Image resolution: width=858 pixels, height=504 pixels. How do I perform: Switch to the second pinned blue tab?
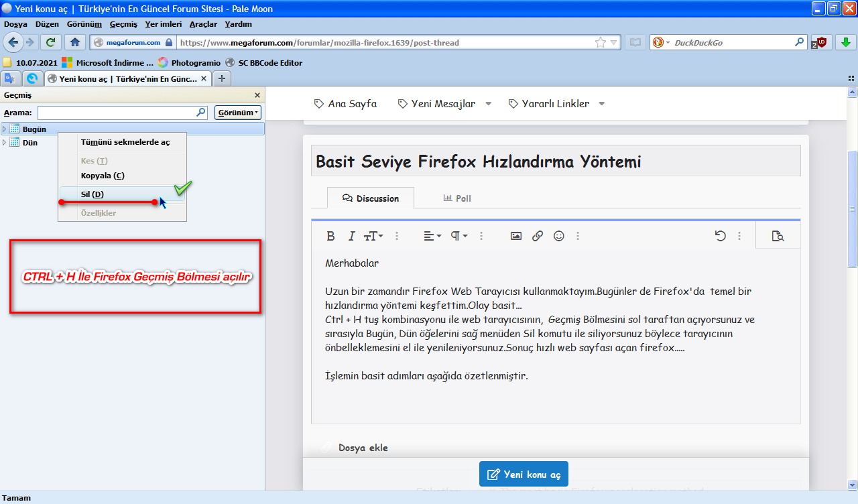32,78
